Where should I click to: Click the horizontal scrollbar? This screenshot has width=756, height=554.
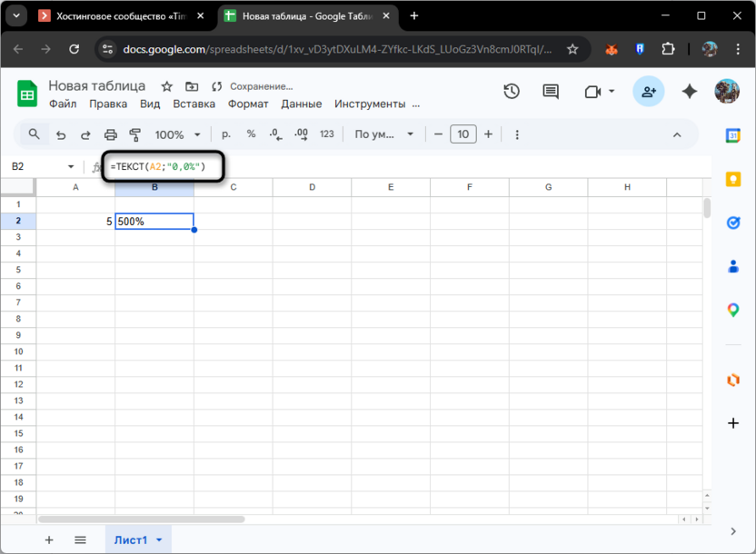coord(141,519)
